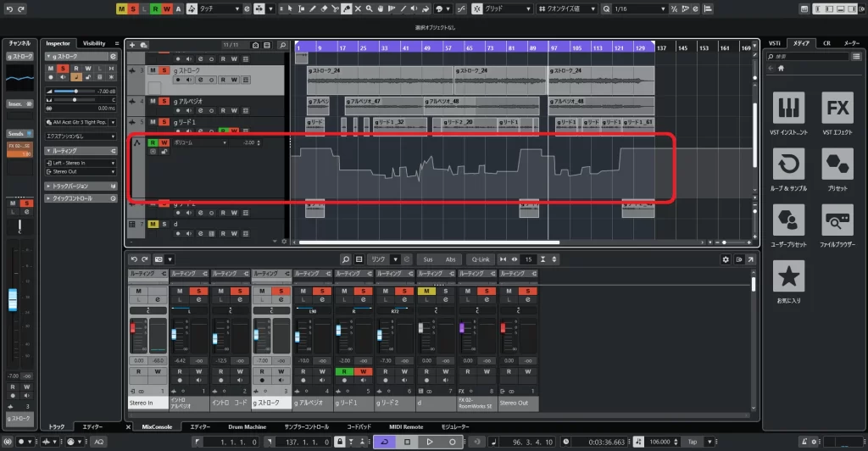This screenshot has height=451, width=868.
Task: Activate the transport cycle loop button
Action: [383, 442]
